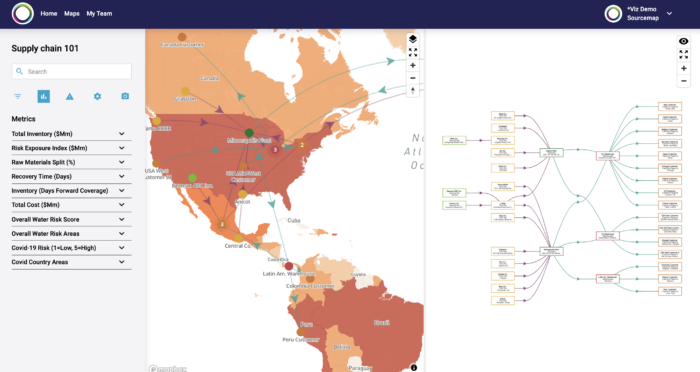Zoom in on the map
This screenshot has width=700, height=372.
point(413,66)
